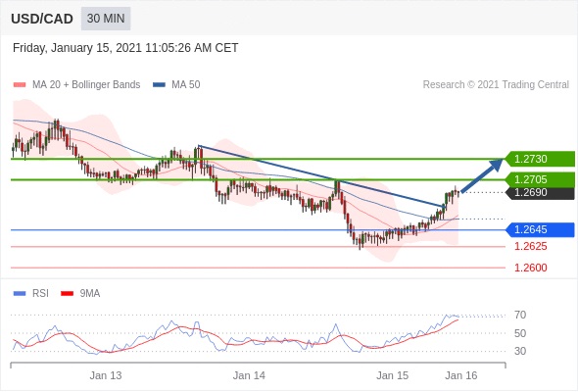This screenshot has height=392, width=578.
Task: Click the Research © 2021 Trading Central credit
Action: 496,85
